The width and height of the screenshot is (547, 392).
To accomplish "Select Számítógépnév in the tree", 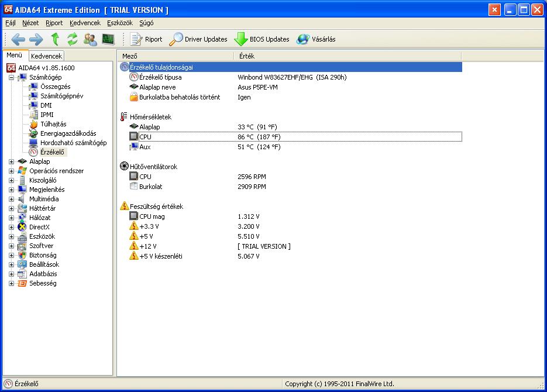I will tap(62, 96).
